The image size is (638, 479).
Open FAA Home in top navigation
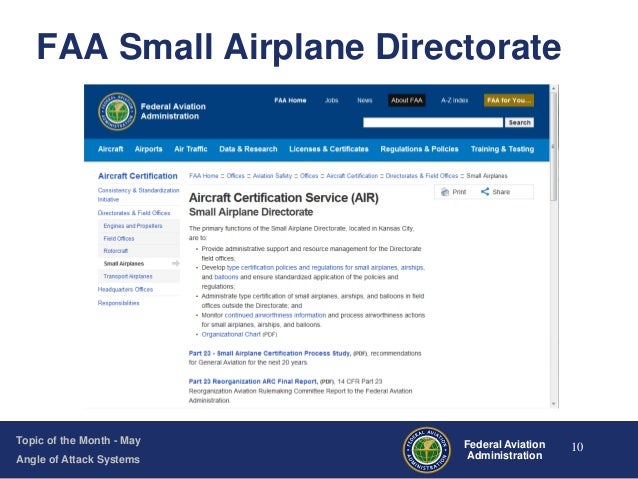tap(290, 100)
